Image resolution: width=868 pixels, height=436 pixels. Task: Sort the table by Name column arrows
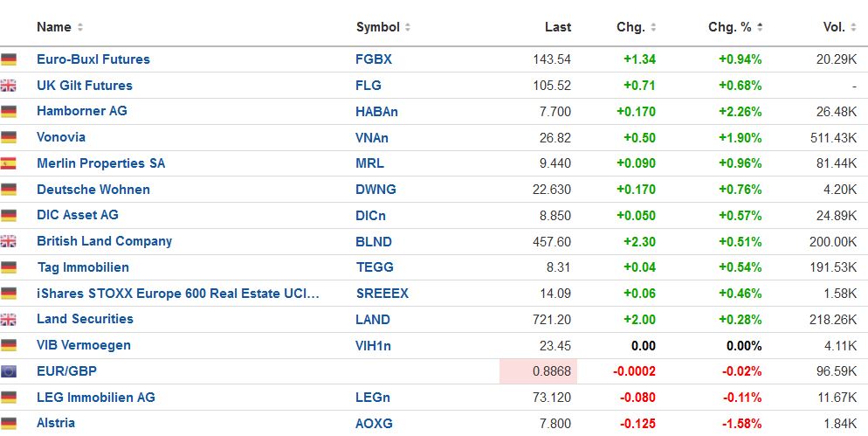click(80, 27)
